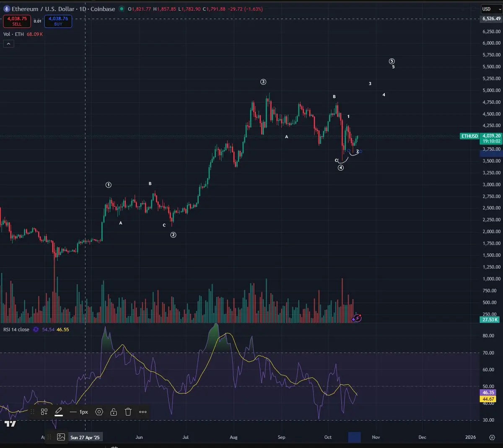Click the ETHUSD price label on the price axis
Image resolution: width=503 pixels, height=448 pixels.
point(469,136)
